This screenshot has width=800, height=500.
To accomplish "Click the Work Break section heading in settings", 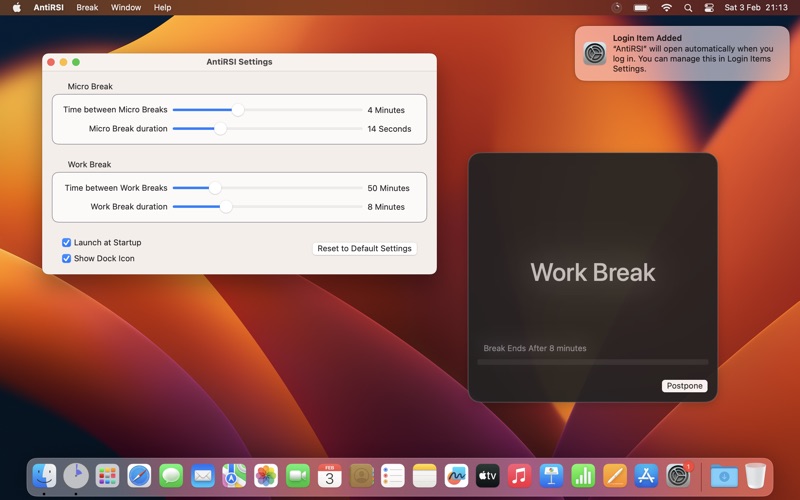I will tap(89, 164).
